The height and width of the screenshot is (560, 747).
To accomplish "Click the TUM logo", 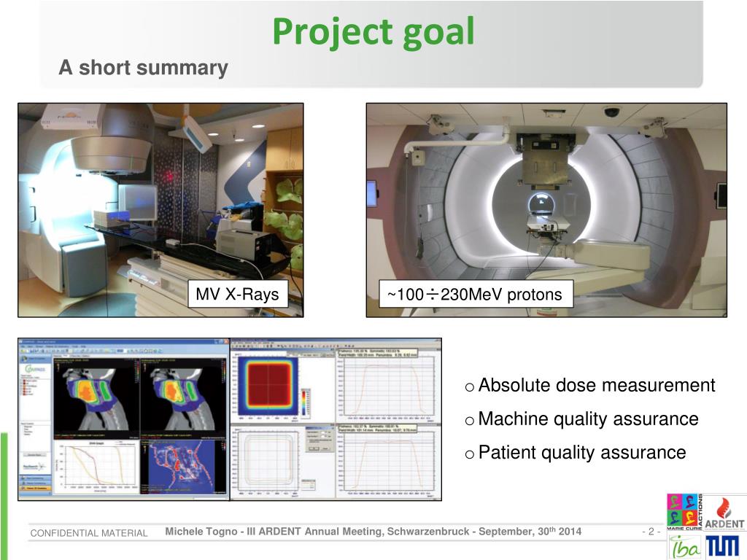I will (x=722, y=545).
